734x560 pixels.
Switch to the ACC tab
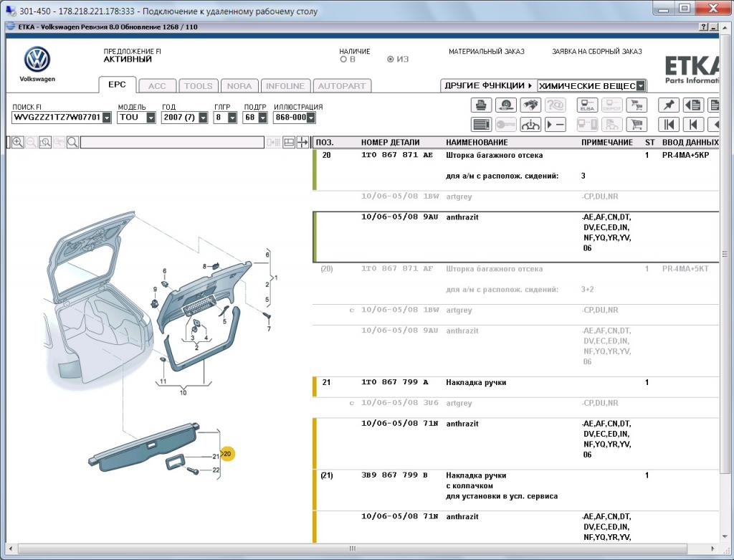(157, 86)
